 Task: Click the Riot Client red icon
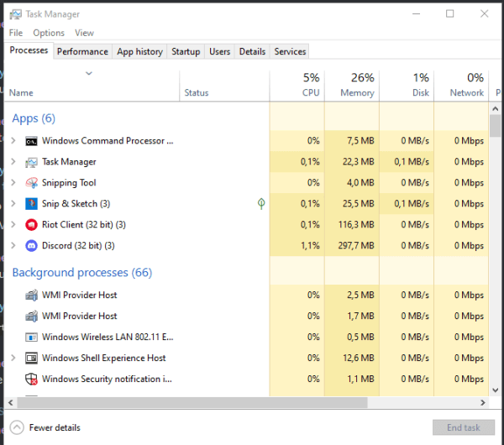(31, 224)
